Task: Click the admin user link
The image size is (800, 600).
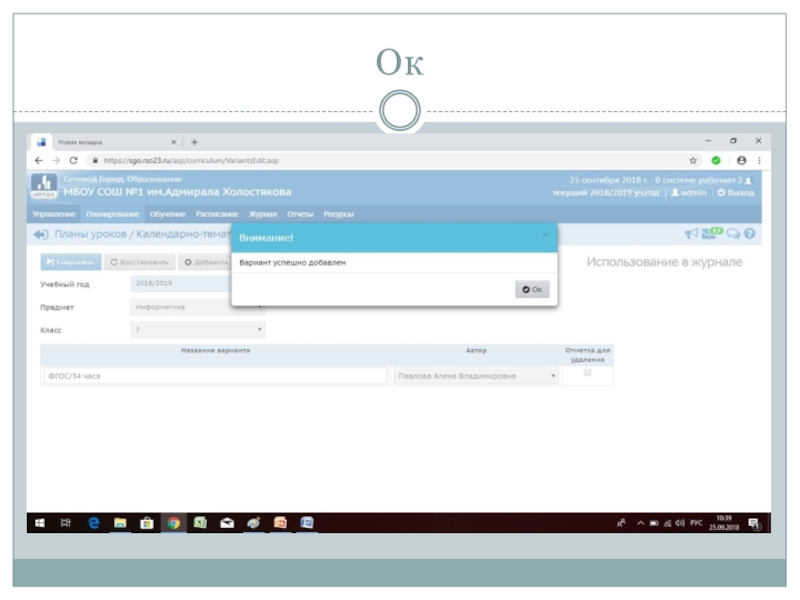Action: click(689, 193)
